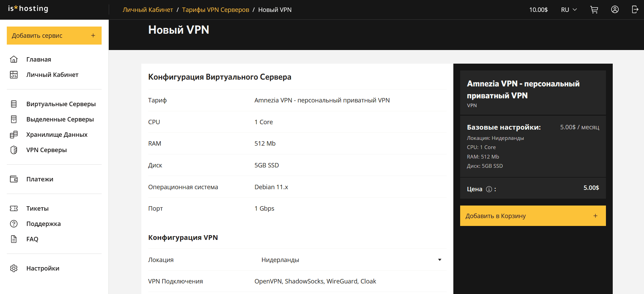Image resolution: width=644 pixels, height=294 pixels.
Task: Open Виртуальные Серверы in sidebar
Action: [x=61, y=104]
